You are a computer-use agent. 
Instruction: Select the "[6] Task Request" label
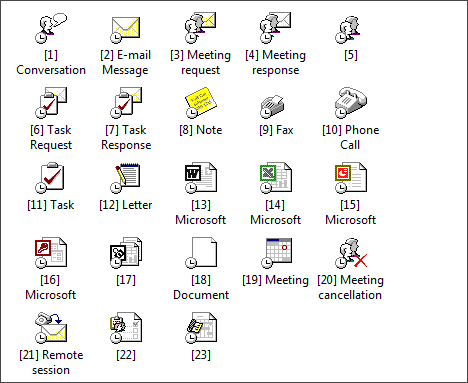pos(51,137)
